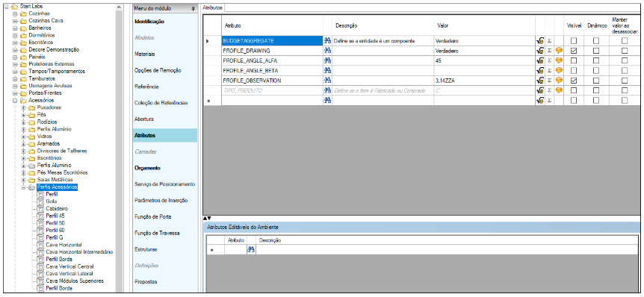Screen dimensions: 644x297
Task: Click binoculars icon in the empty new attribute row
Action: click(327, 100)
